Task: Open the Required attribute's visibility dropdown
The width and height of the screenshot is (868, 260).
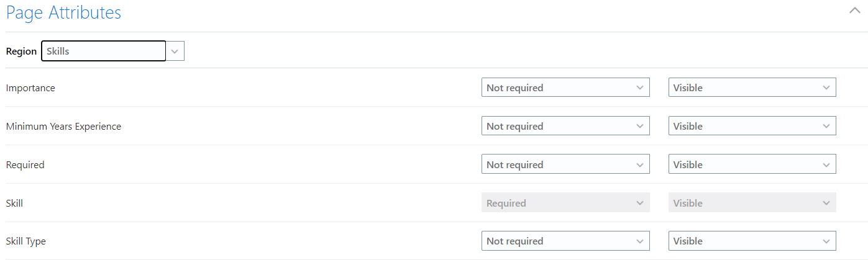Action: (752, 164)
